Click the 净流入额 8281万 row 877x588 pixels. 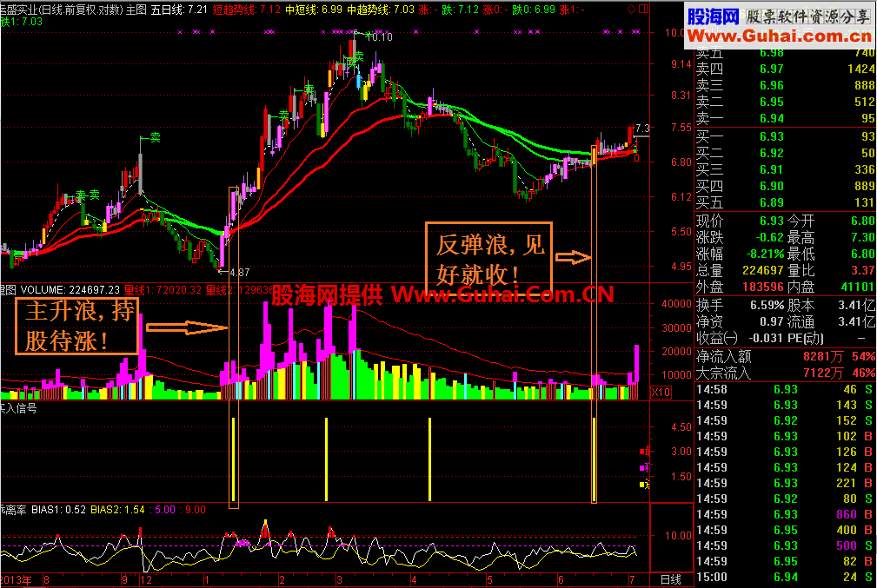(x=785, y=357)
